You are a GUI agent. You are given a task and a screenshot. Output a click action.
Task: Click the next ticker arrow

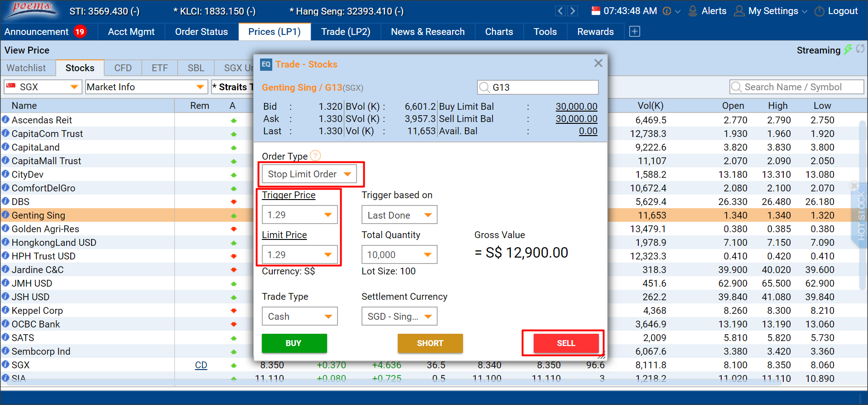[573, 11]
